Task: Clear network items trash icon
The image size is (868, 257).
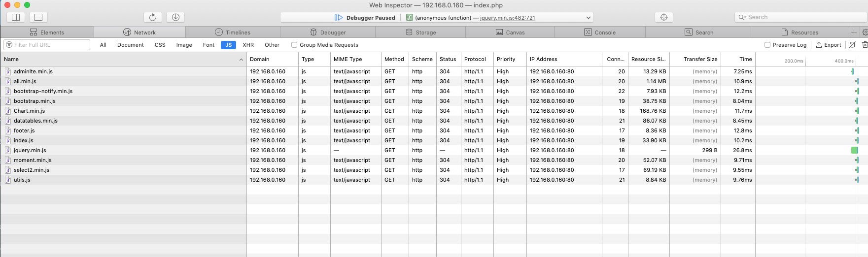Action: [864, 45]
